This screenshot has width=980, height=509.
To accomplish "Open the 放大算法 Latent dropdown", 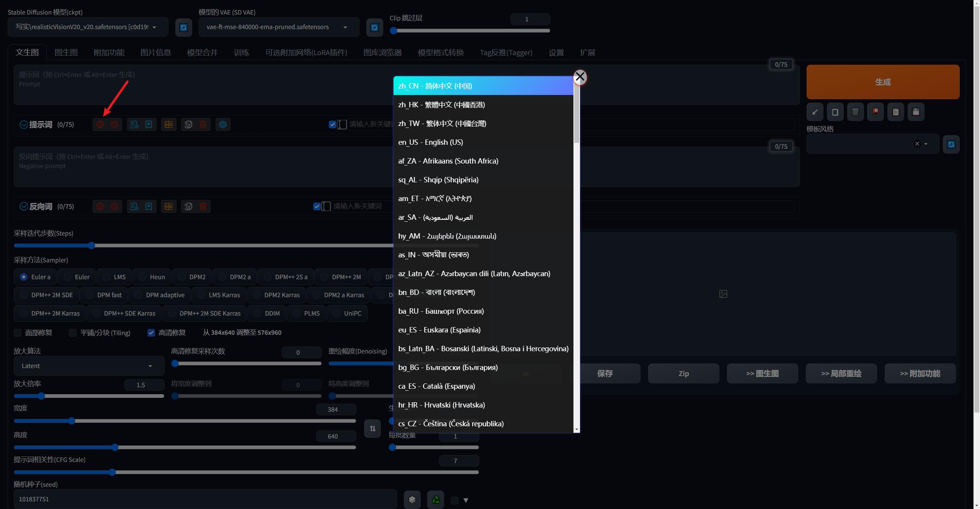I will coord(89,366).
